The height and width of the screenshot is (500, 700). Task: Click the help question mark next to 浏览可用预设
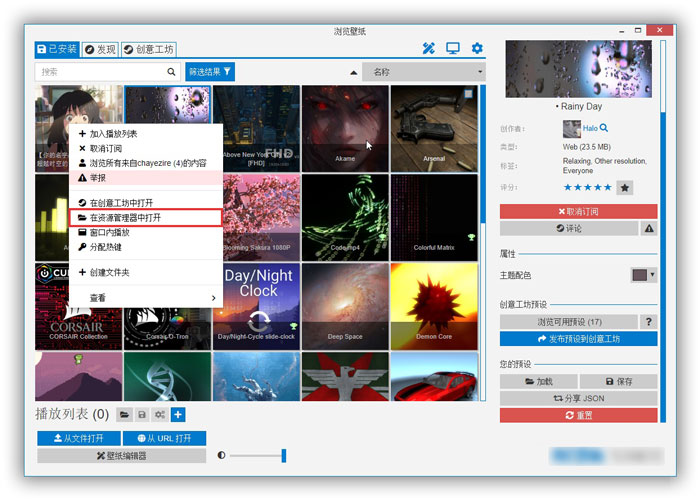(649, 322)
